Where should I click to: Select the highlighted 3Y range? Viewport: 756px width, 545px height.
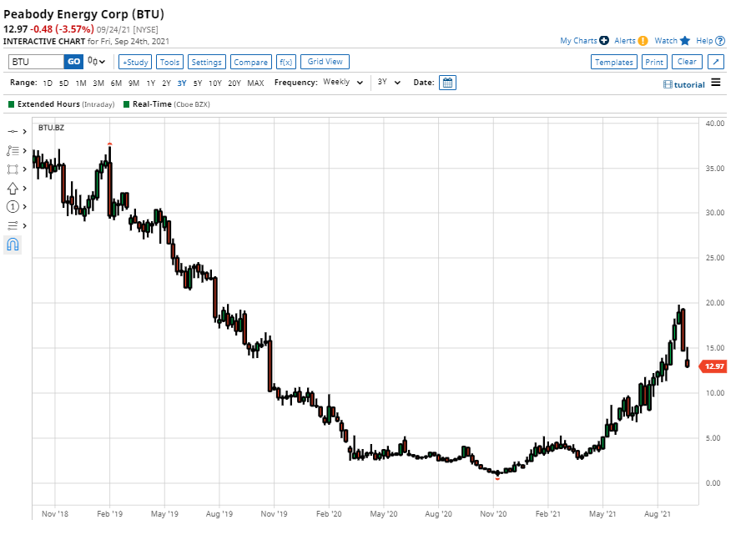[x=182, y=83]
